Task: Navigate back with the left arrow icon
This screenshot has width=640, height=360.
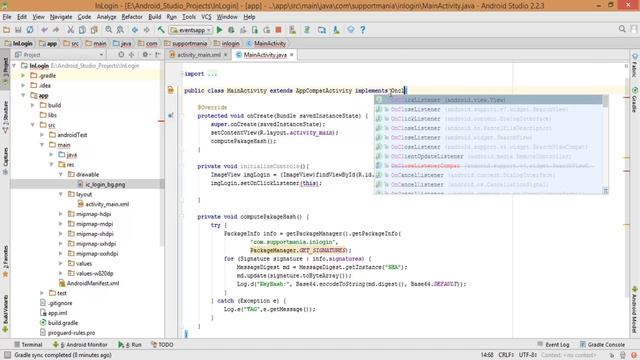Action: [x=135, y=30]
